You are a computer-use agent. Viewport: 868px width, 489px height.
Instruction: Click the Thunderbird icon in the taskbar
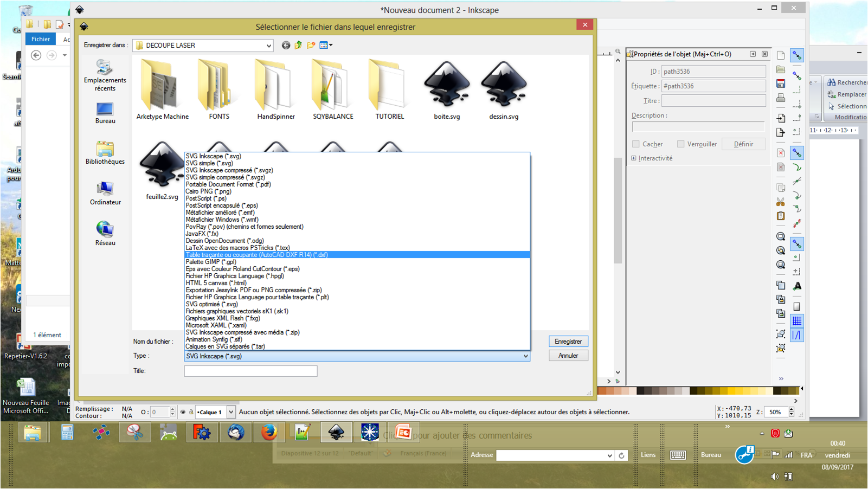pyautogui.click(x=236, y=432)
